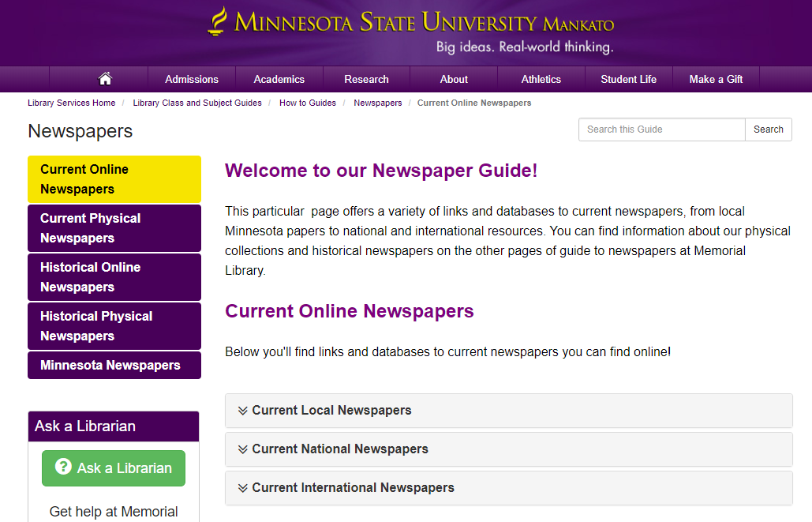Click the Library Services Home breadcrumb
Screen dimensions: 812x522
coord(72,103)
